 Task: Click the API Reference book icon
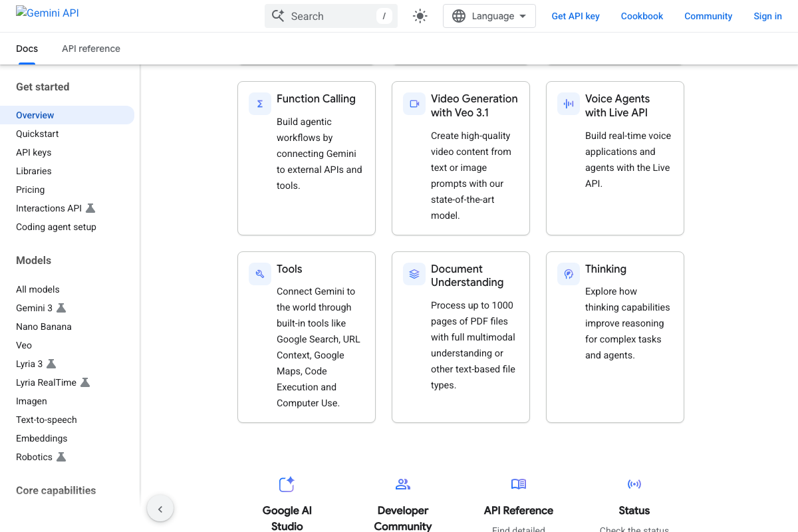(519, 484)
